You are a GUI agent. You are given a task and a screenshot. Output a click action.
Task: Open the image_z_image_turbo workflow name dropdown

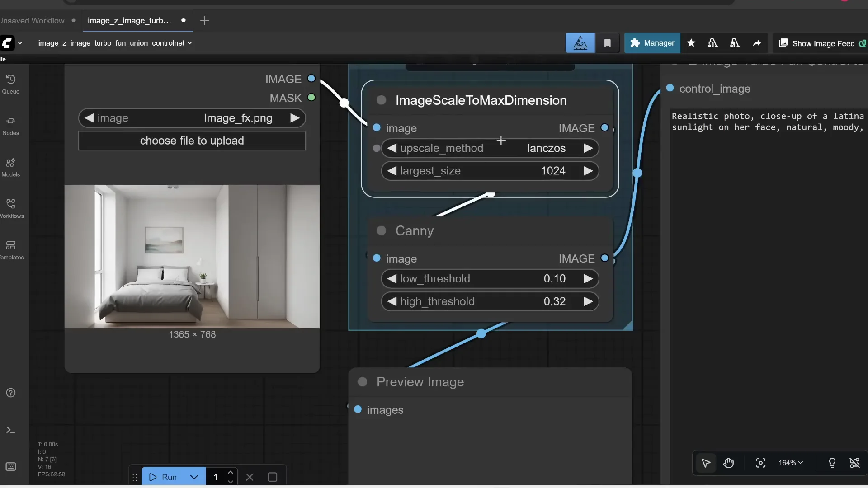(x=190, y=43)
